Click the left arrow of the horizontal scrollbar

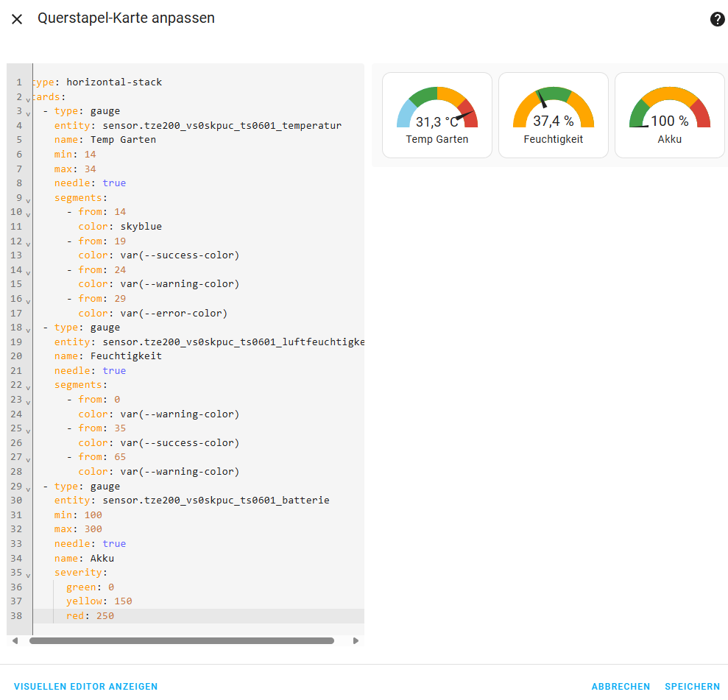click(x=15, y=640)
